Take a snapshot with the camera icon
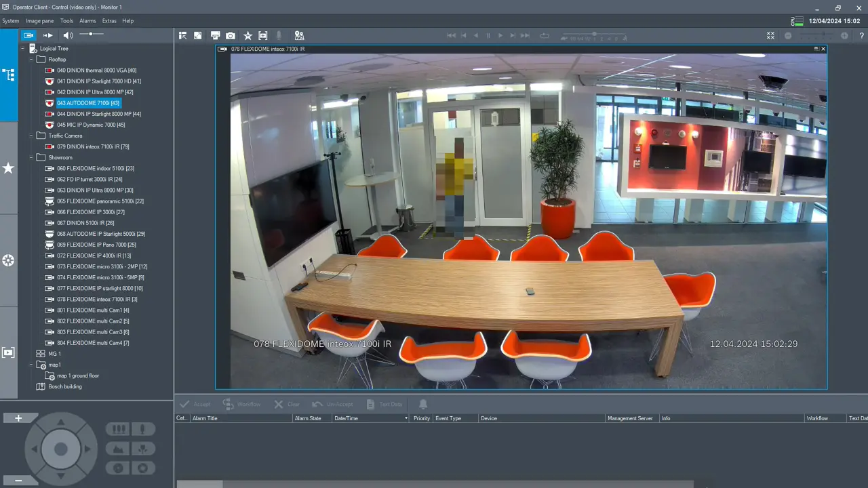This screenshot has width=868, height=488. pos(230,35)
